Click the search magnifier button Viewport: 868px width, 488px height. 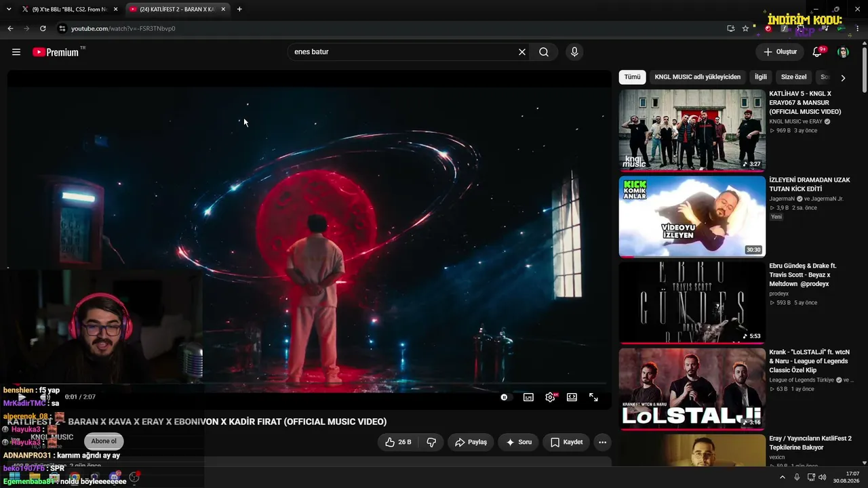pos(544,52)
